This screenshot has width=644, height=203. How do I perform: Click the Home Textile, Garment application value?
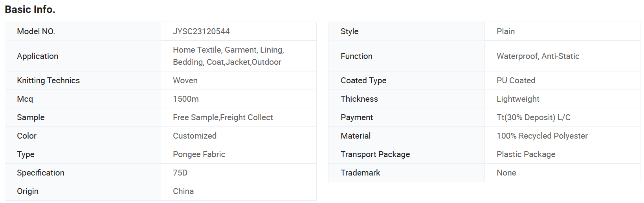(228, 56)
